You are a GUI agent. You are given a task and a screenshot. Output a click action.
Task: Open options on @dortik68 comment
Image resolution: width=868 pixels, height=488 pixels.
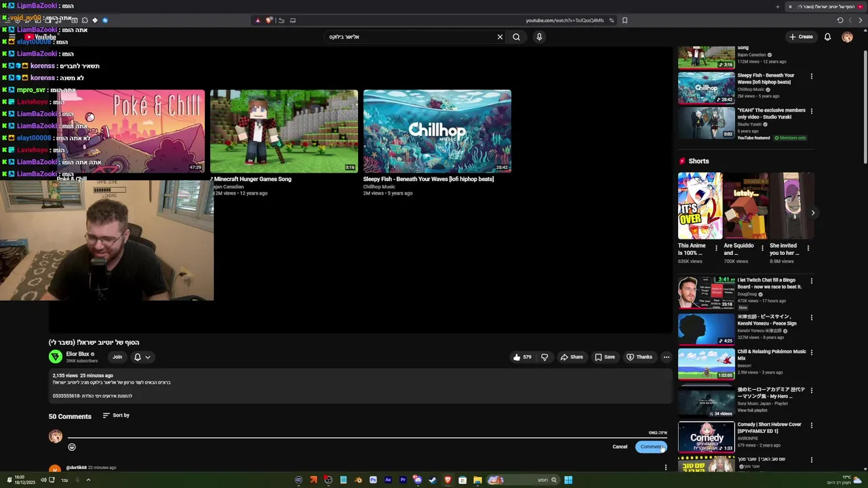point(665,468)
